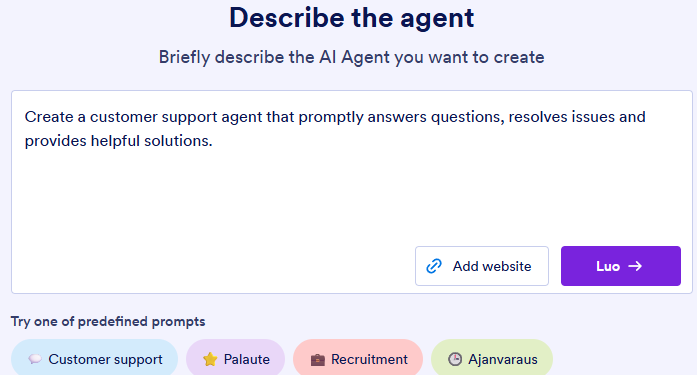Open the Add website dialog

pos(482,266)
